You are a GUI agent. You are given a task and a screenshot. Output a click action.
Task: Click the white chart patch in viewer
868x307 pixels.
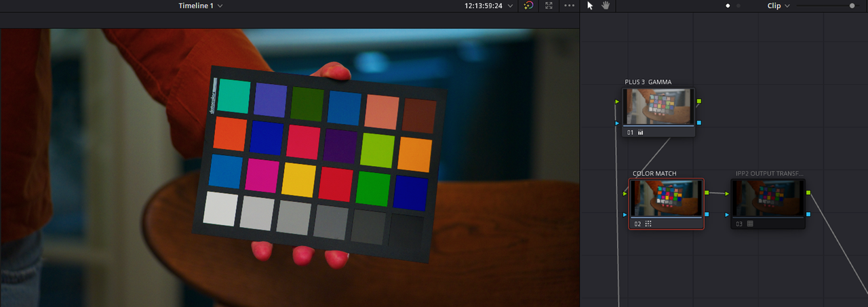[220, 209]
